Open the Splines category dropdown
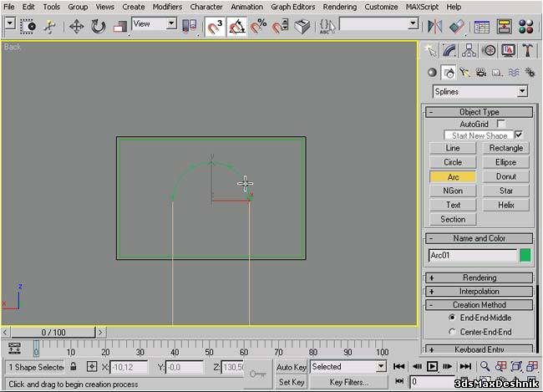543x392 pixels. pyautogui.click(x=522, y=91)
